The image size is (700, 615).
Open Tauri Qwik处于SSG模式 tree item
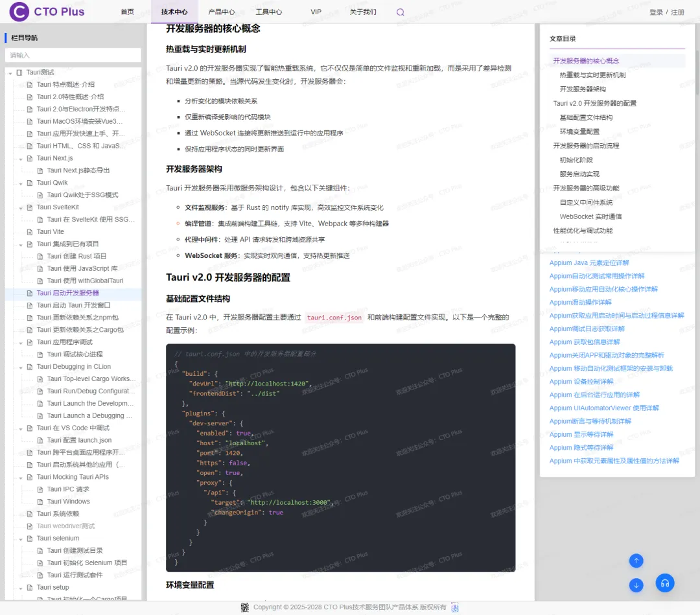click(82, 195)
